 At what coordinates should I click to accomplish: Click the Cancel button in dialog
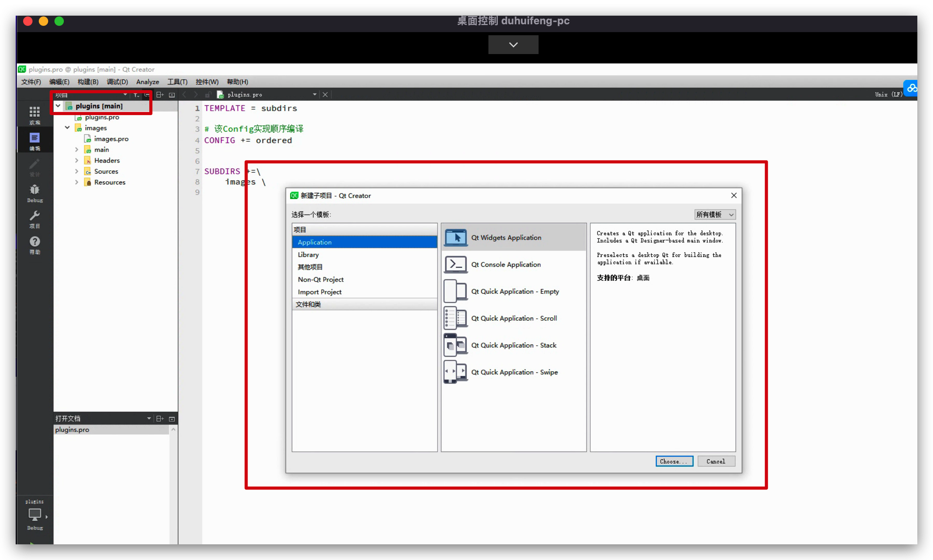click(716, 461)
